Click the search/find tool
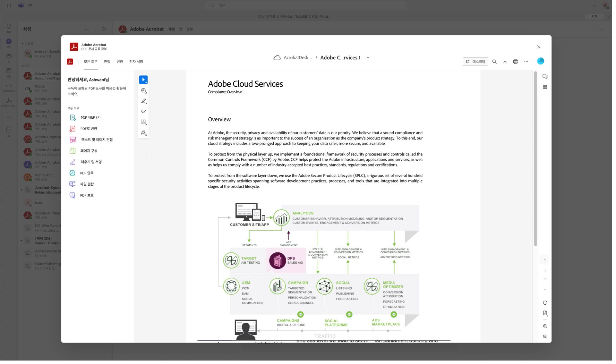Screen dimensions: 616x364 [x=494, y=61]
